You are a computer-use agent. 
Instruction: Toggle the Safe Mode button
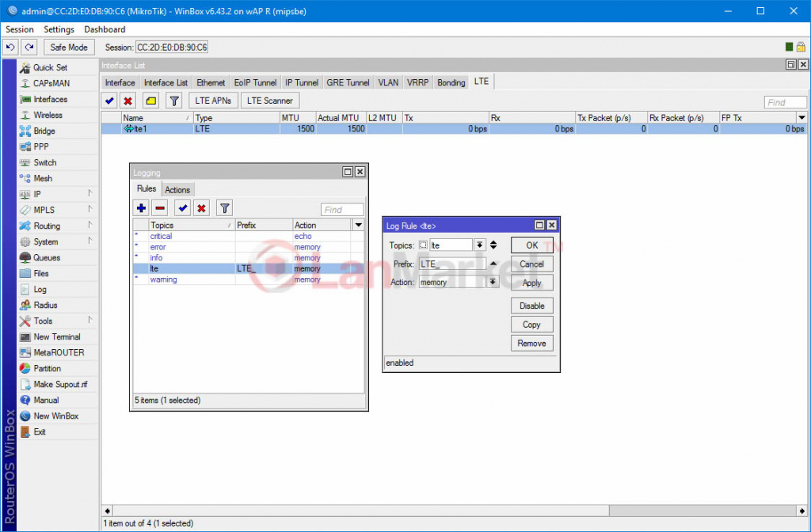point(69,47)
